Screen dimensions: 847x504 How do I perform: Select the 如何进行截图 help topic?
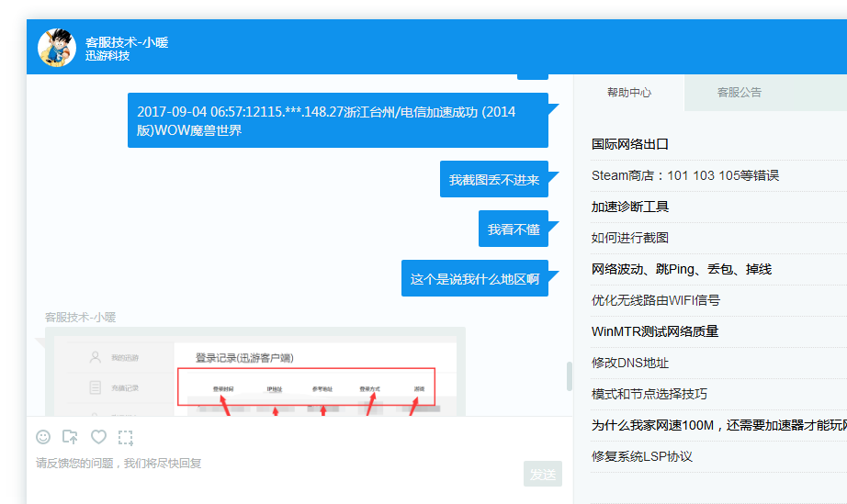click(x=630, y=238)
